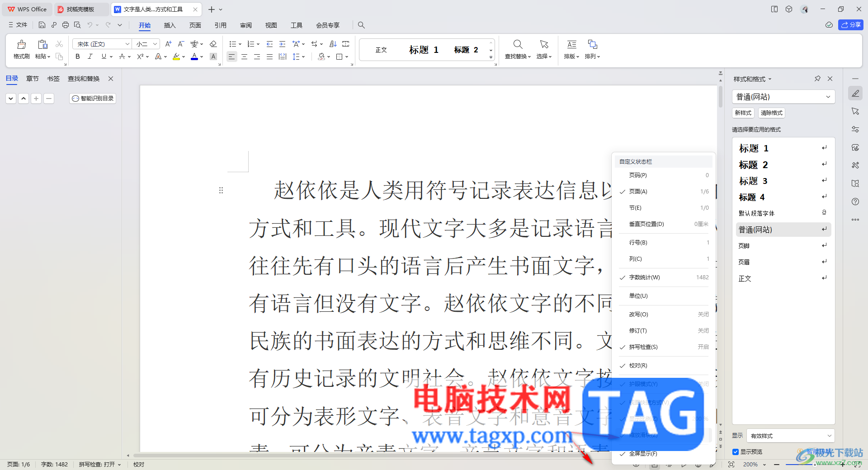Image resolution: width=868 pixels, height=470 pixels.
Task: Click the save document icon
Action: [x=42, y=25]
